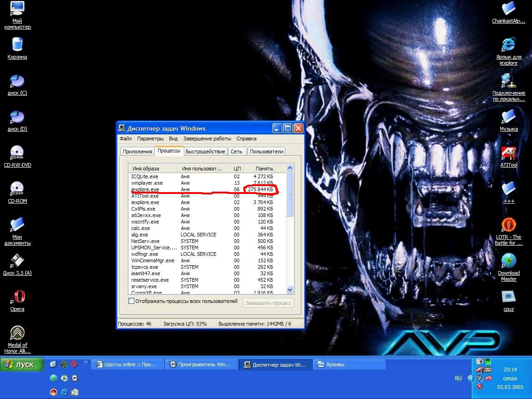This screenshot has height=399, width=532.
Task: Switch to the Быстродействие tab
Action: [205, 151]
